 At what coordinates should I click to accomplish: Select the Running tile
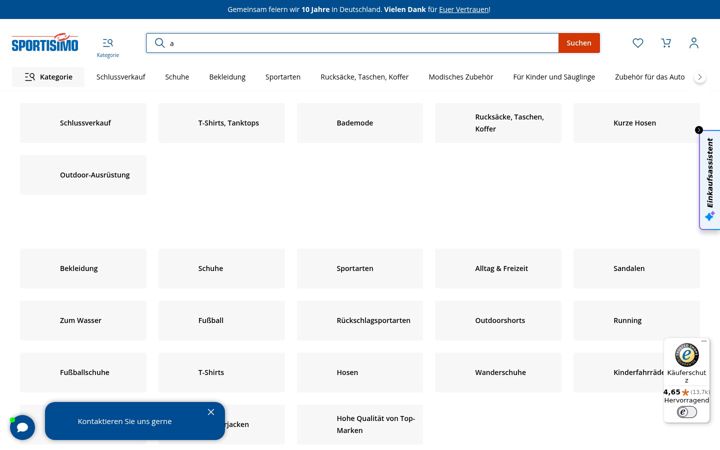[x=636, y=320]
